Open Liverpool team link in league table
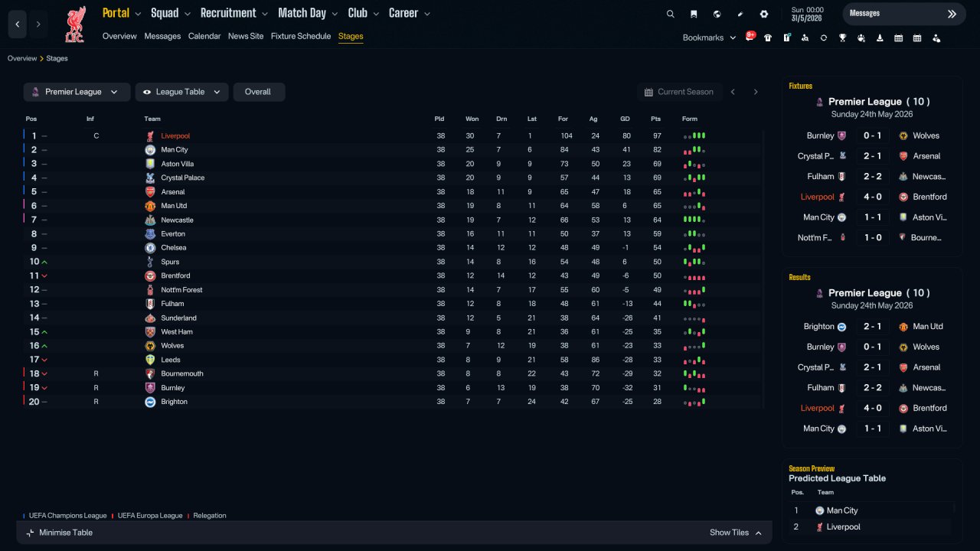The image size is (980, 551). [175, 136]
